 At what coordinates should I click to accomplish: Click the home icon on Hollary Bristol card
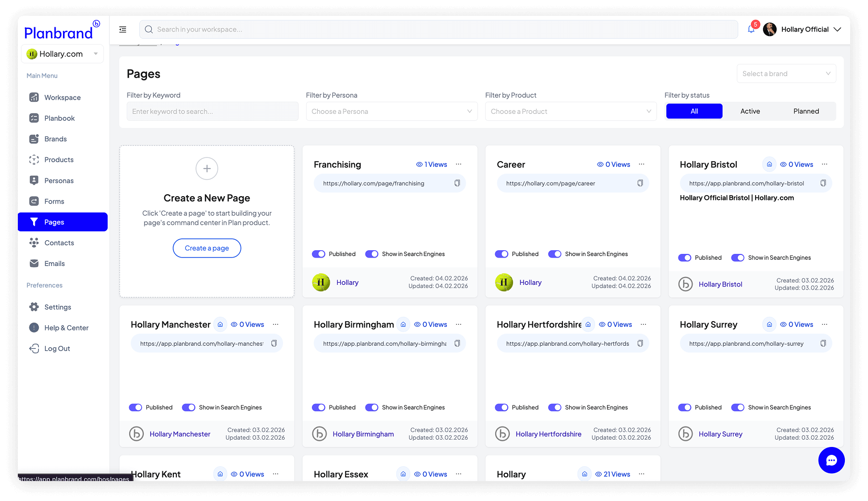(x=769, y=164)
